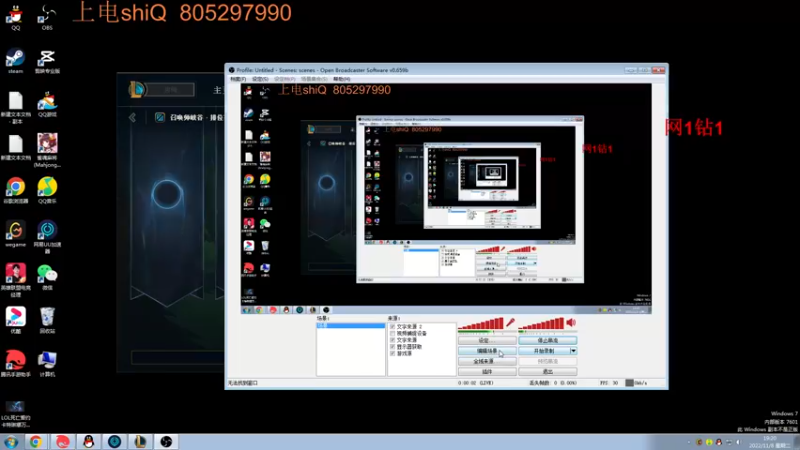The image size is (800, 450).
Task: Open the QQ游戏 desktop shortcut
Action: tap(47, 105)
